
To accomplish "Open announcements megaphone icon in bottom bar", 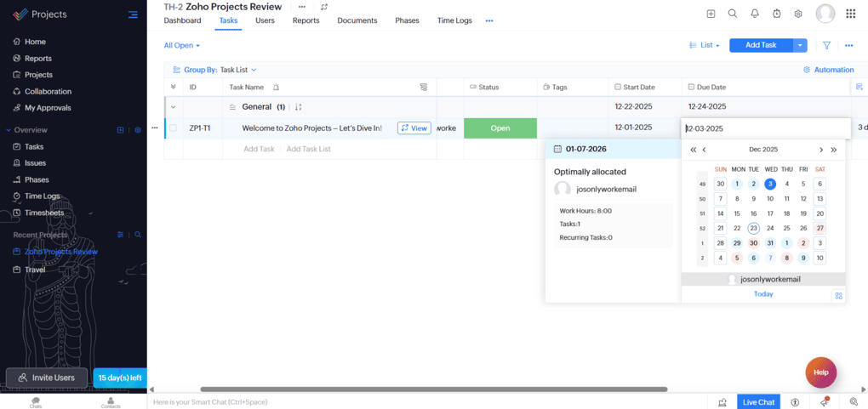I will 825,402.
